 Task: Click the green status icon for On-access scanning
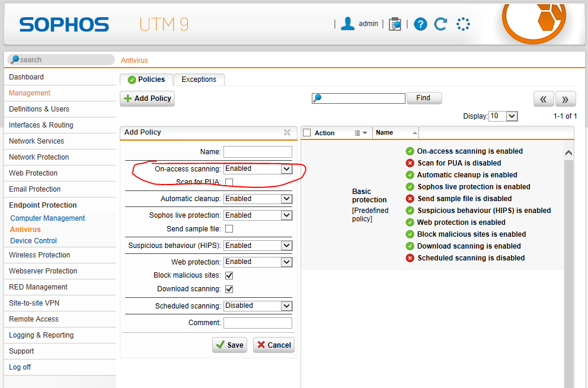410,151
